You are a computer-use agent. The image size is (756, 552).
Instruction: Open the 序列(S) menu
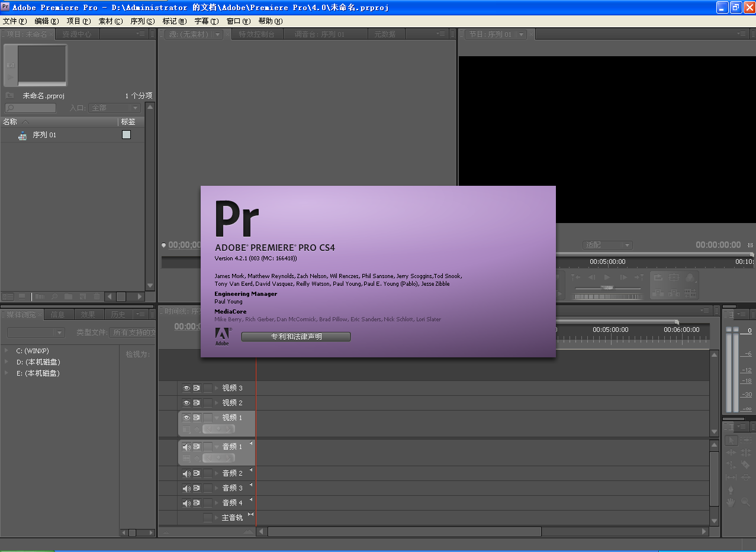(143, 21)
